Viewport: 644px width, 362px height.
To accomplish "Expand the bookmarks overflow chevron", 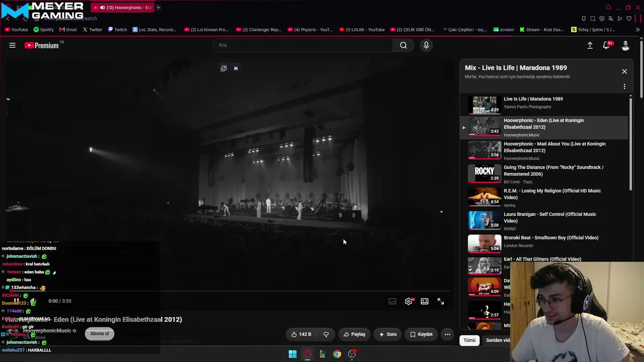I will click(637, 30).
